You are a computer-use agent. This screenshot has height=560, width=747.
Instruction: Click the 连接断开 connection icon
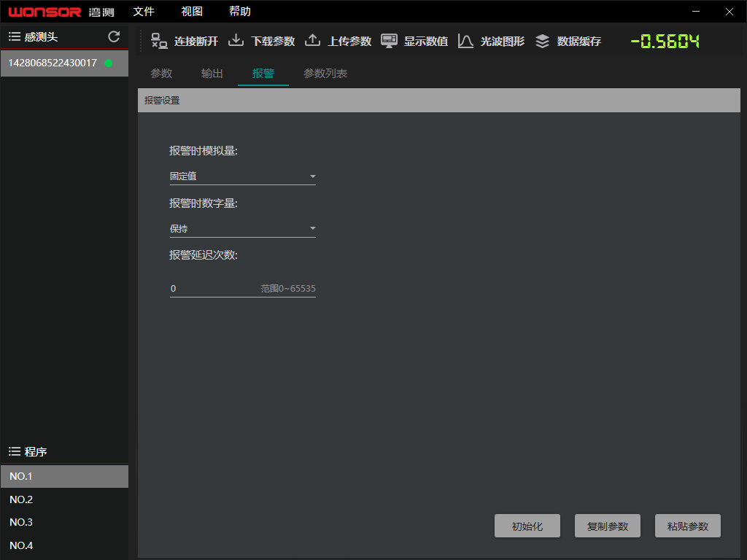pos(158,41)
